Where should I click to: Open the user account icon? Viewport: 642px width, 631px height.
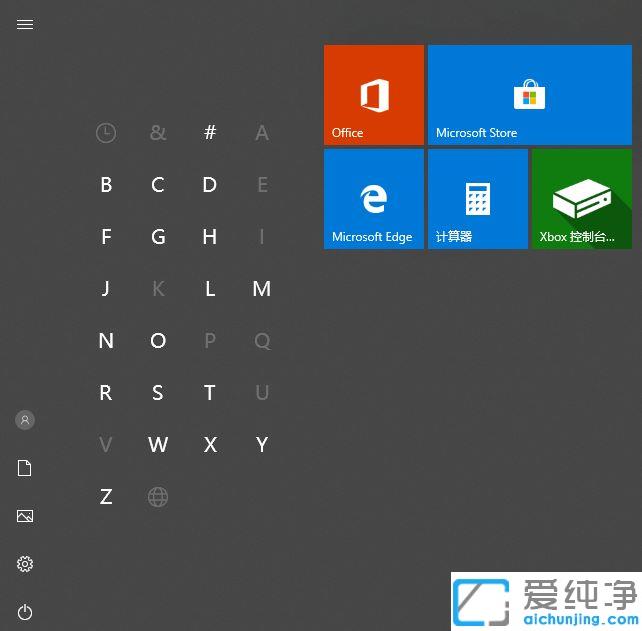pyautogui.click(x=25, y=420)
